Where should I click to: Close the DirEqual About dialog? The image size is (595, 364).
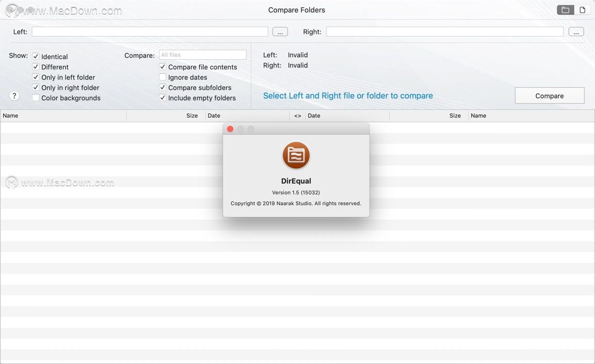(x=230, y=129)
